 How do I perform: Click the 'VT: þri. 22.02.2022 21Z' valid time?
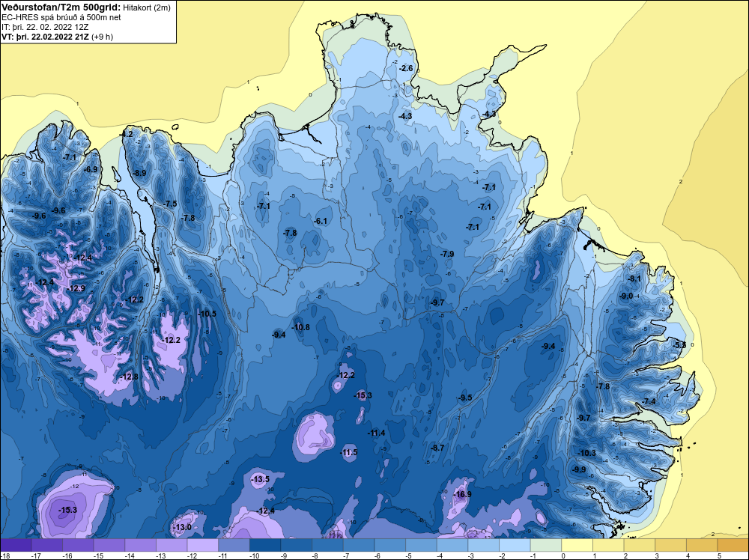[46, 37]
